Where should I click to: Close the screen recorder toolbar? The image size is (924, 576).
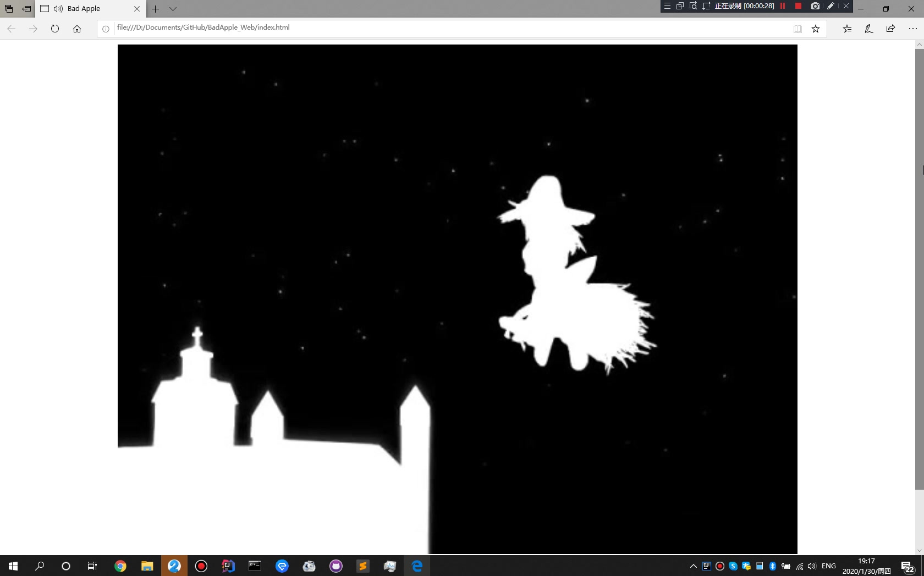click(x=846, y=6)
